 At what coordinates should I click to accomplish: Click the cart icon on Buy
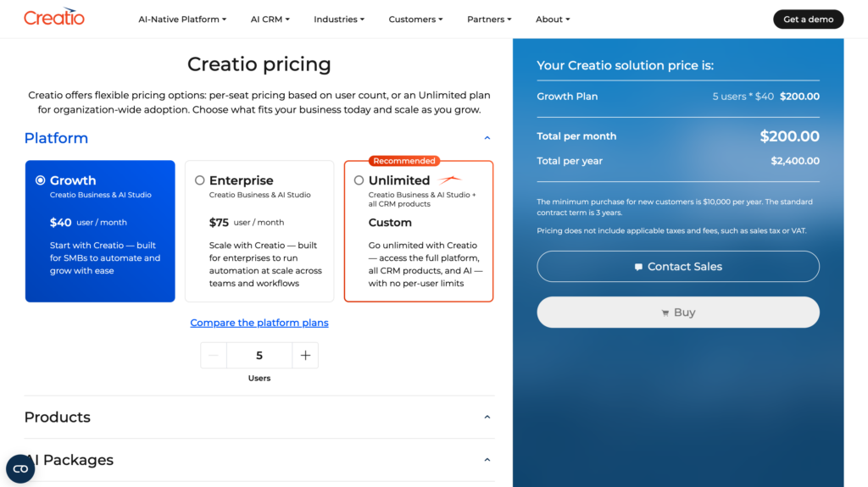(665, 313)
